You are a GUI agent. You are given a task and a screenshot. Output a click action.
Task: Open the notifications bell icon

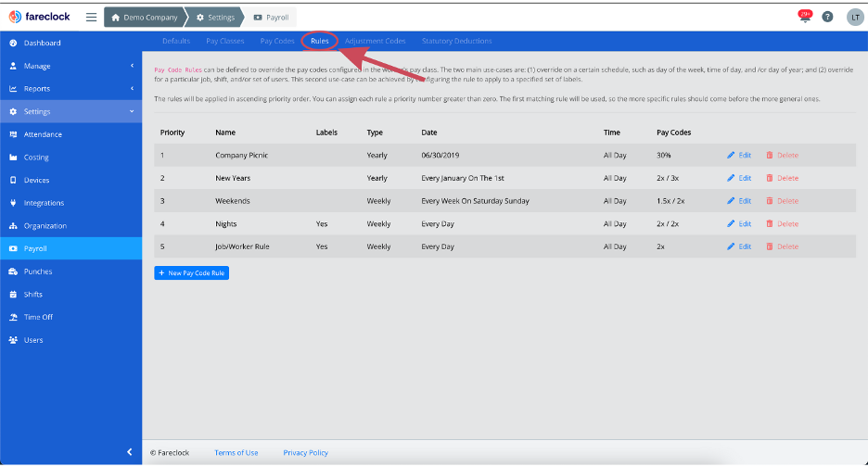tap(805, 17)
